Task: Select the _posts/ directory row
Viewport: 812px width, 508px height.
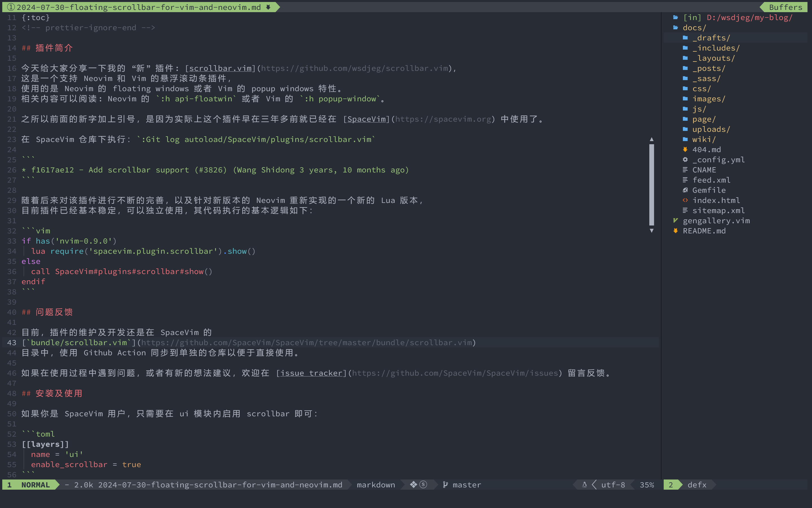Action: pyautogui.click(x=736, y=68)
